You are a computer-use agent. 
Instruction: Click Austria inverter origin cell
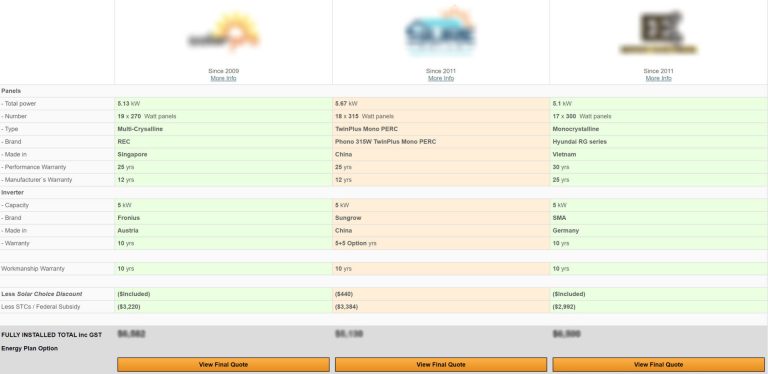pos(223,231)
